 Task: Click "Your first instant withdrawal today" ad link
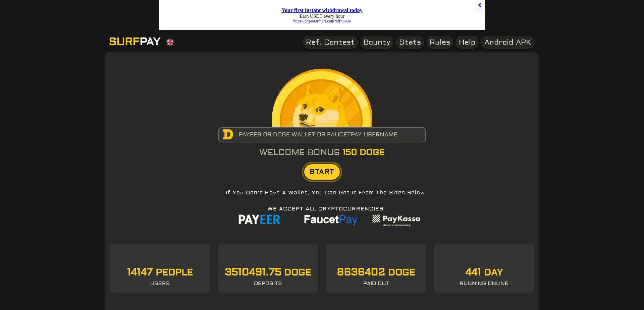point(321,10)
